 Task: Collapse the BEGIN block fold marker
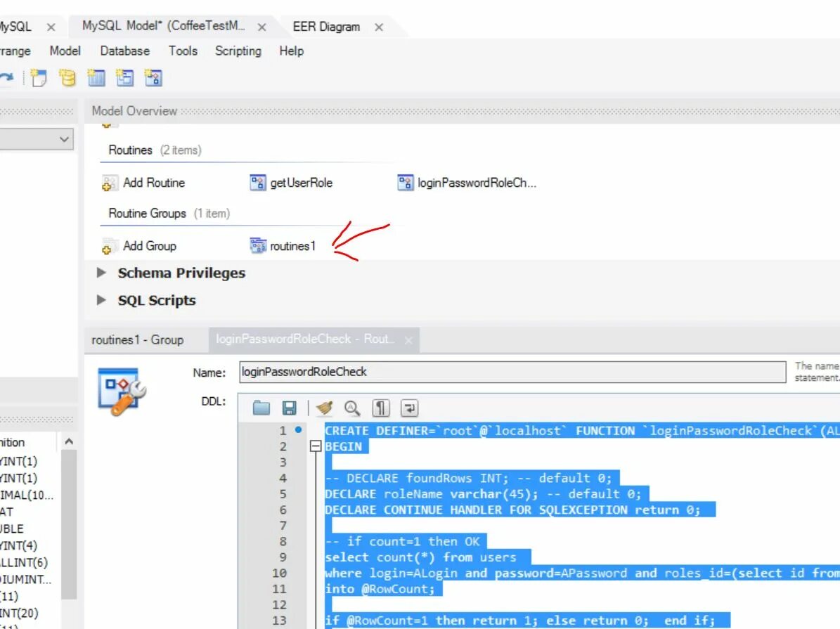(316, 446)
